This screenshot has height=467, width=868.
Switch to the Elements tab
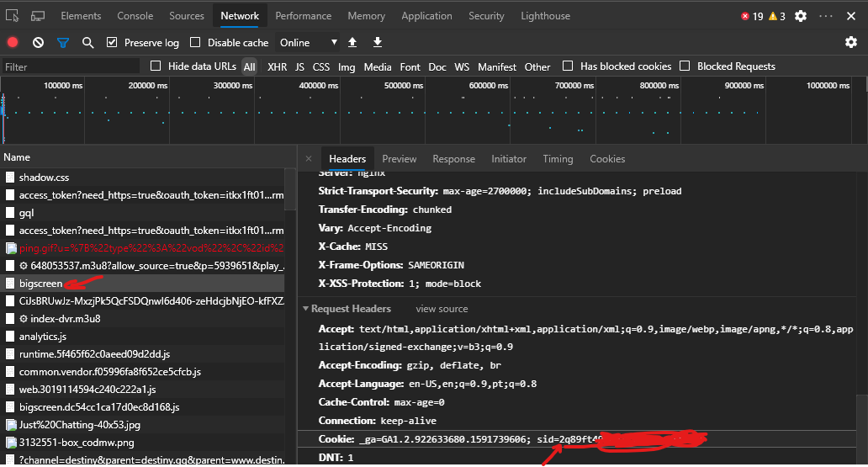[x=81, y=16]
